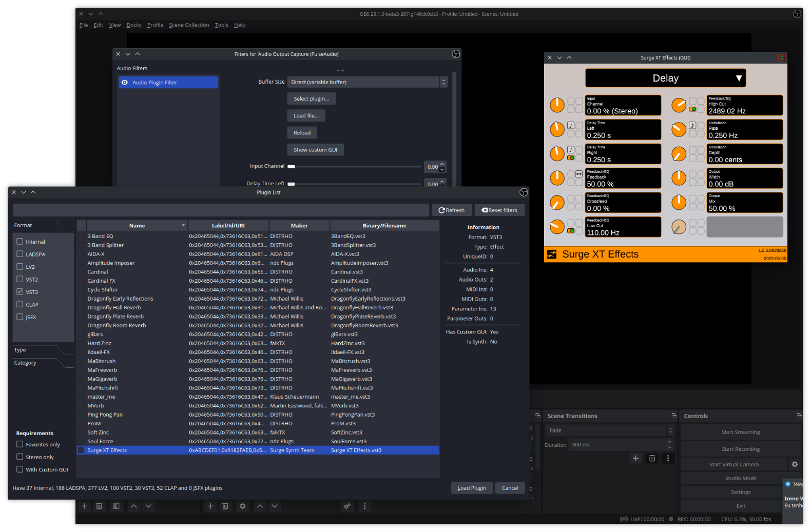Click the Surge XT logo icon
Viewport: 811px width, 532px height.
click(552, 254)
